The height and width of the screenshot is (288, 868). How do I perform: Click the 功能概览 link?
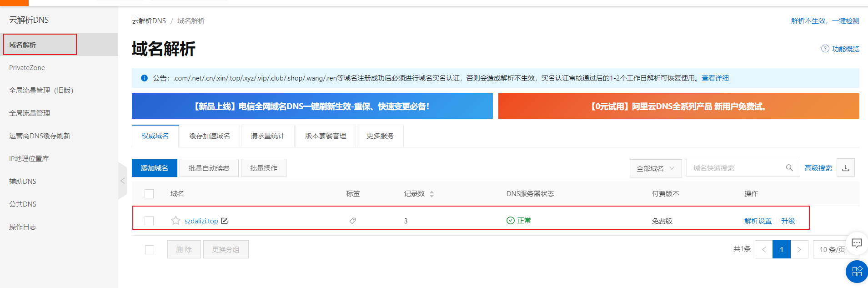(846, 49)
